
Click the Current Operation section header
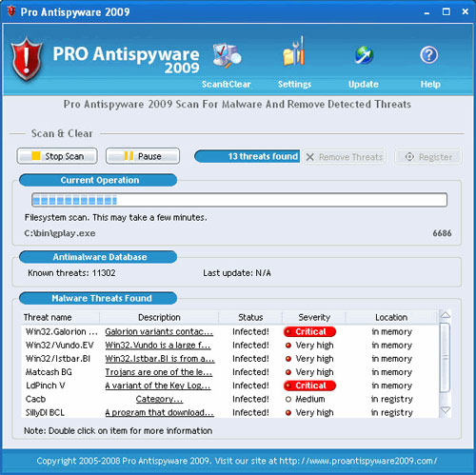point(98,180)
